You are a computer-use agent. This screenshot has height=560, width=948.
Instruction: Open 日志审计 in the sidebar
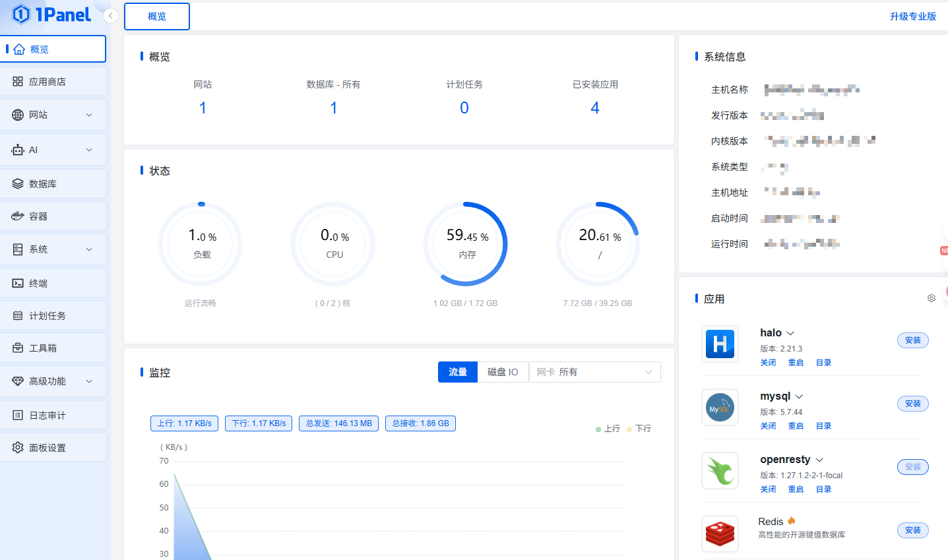point(47,416)
